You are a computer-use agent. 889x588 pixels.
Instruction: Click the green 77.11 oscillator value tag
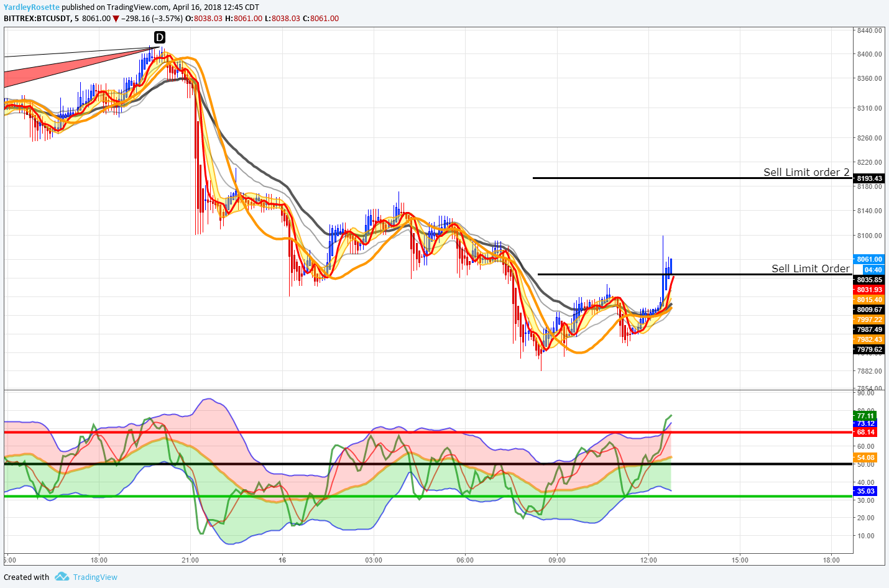point(865,416)
